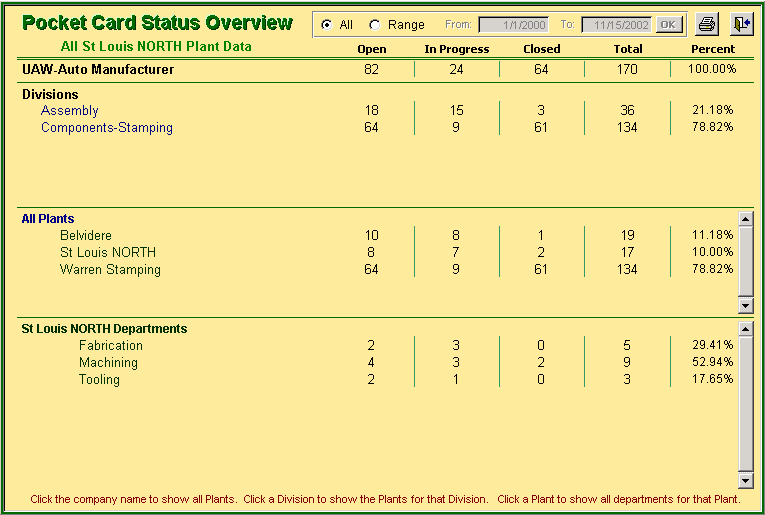The image size is (765, 515).
Task: Click UAW-Auto Manufacturer company name
Action: [x=98, y=69]
